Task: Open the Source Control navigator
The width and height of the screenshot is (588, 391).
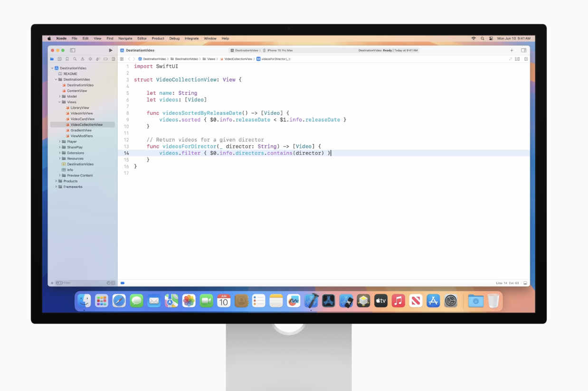Action: coord(59,59)
